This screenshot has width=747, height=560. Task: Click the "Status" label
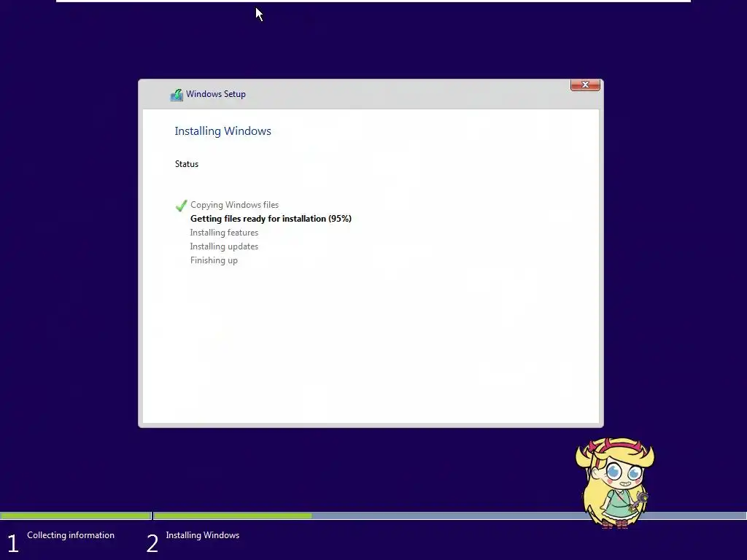187,164
